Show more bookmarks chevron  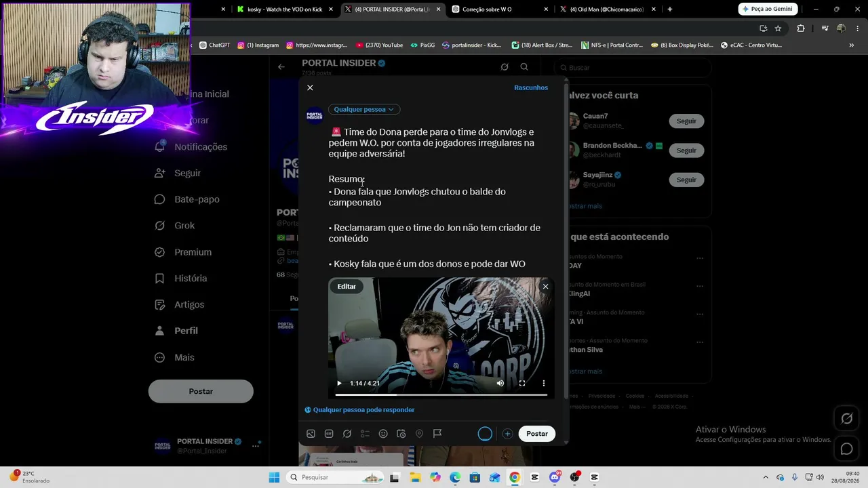coord(852,45)
